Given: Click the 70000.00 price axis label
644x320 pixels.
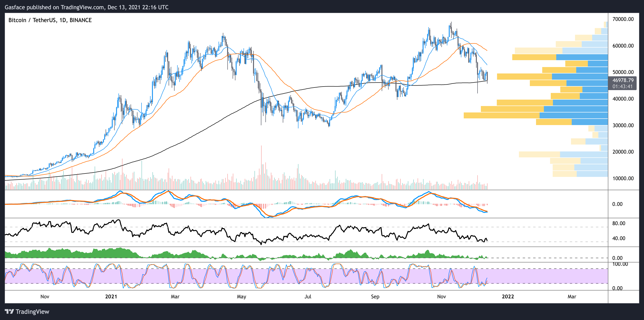Looking at the screenshot, I should click(x=623, y=19).
